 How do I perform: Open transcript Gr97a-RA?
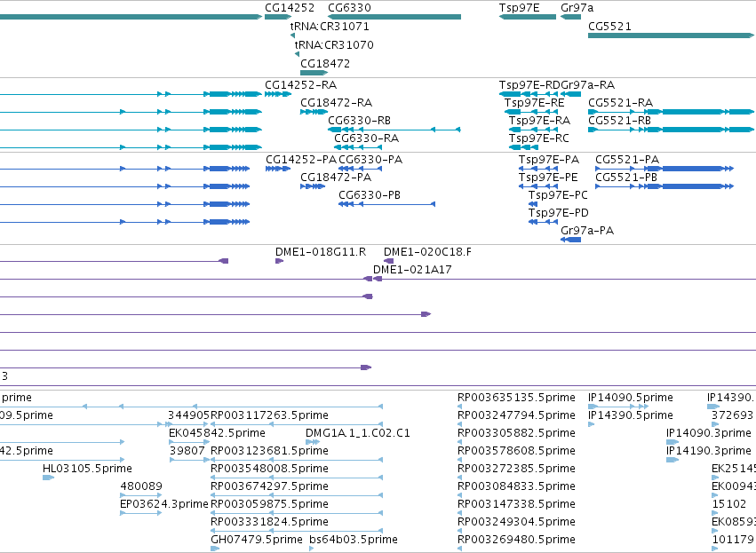(588, 85)
